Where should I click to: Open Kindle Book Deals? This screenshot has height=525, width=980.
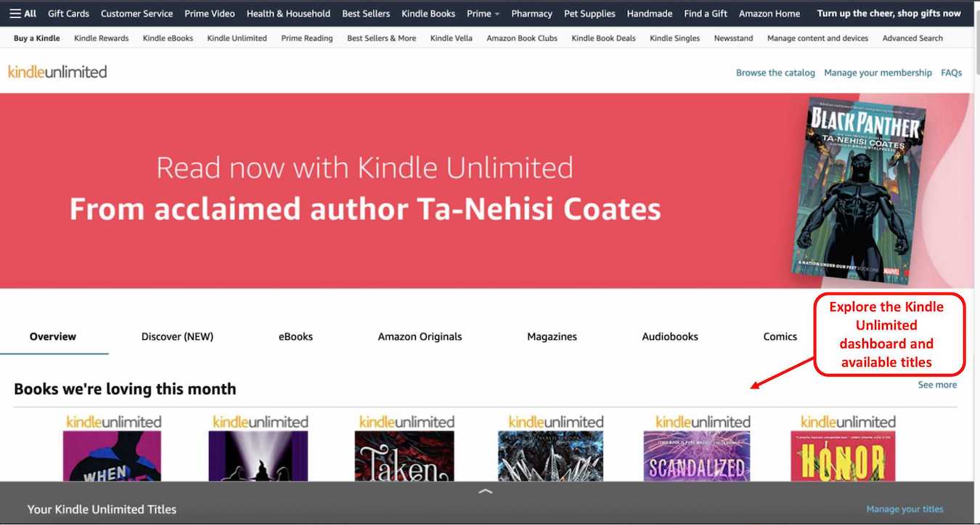(x=603, y=38)
